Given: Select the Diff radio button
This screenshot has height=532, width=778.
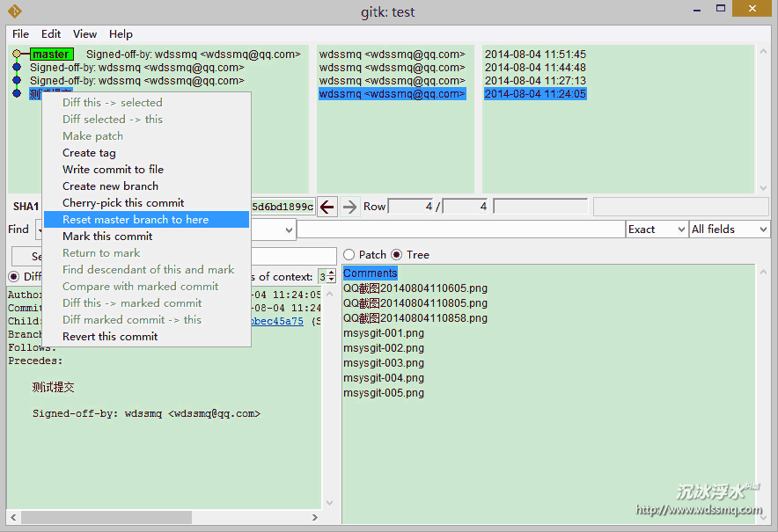Looking at the screenshot, I should coord(14,277).
